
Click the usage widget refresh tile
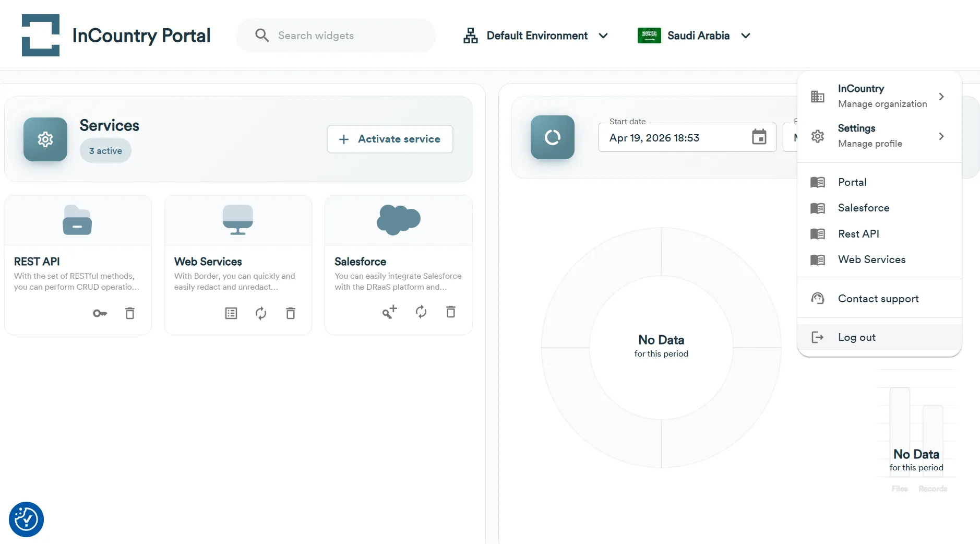(x=553, y=137)
